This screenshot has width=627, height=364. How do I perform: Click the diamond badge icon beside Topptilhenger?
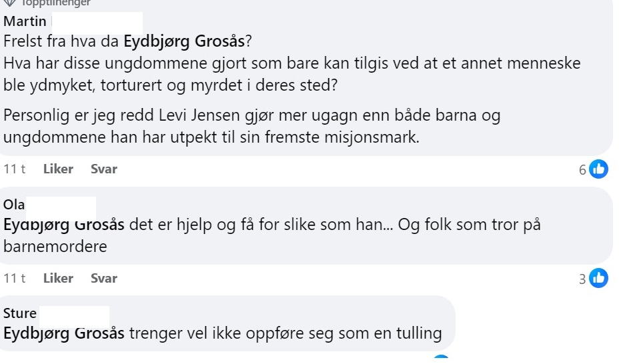9,3
